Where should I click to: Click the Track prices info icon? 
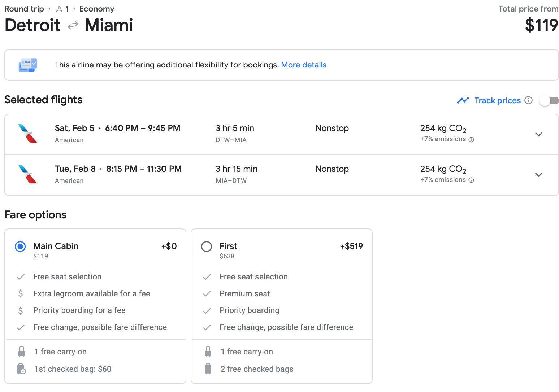(x=528, y=100)
